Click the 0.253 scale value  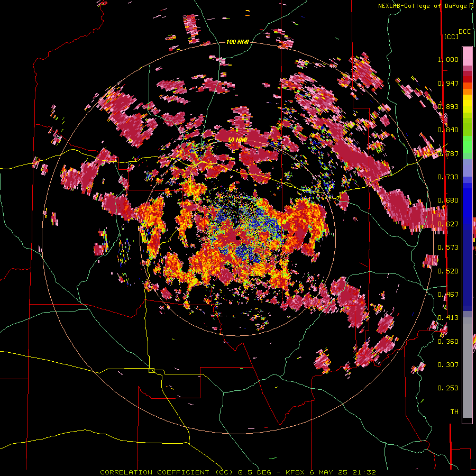448,388
